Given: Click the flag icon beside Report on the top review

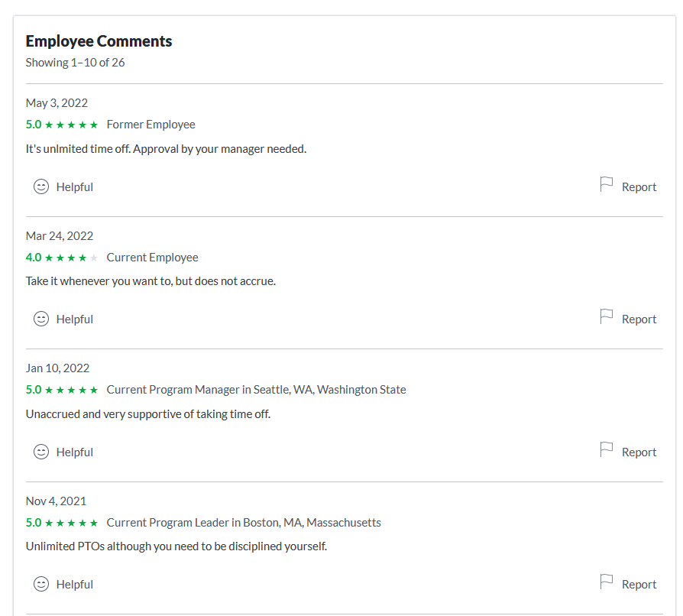Looking at the screenshot, I should 605,184.
